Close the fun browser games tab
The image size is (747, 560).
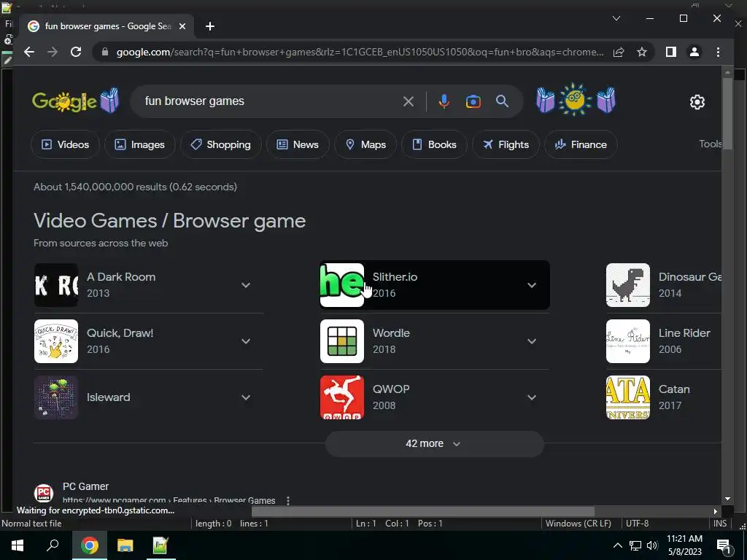point(182,26)
